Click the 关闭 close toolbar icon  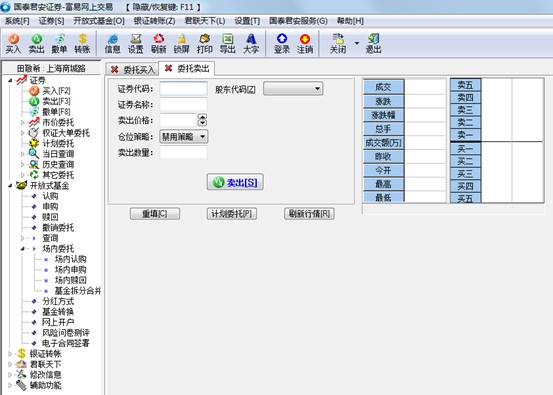pos(338,44)
